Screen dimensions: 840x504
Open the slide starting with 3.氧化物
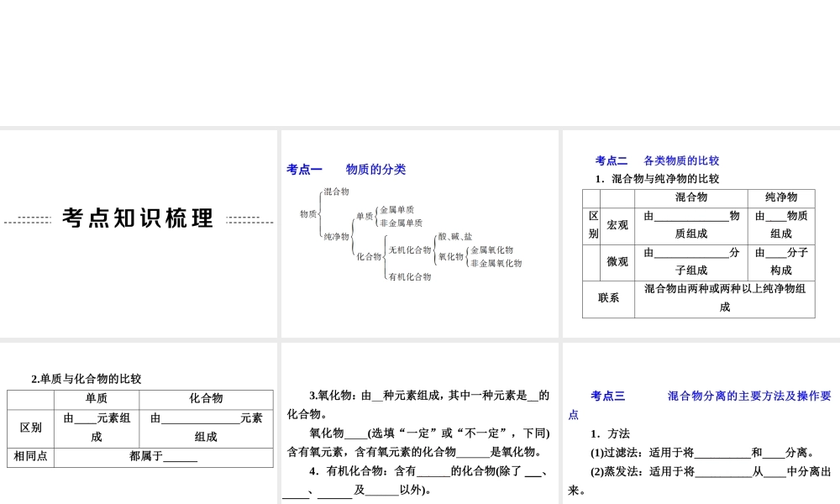(419, 423)
